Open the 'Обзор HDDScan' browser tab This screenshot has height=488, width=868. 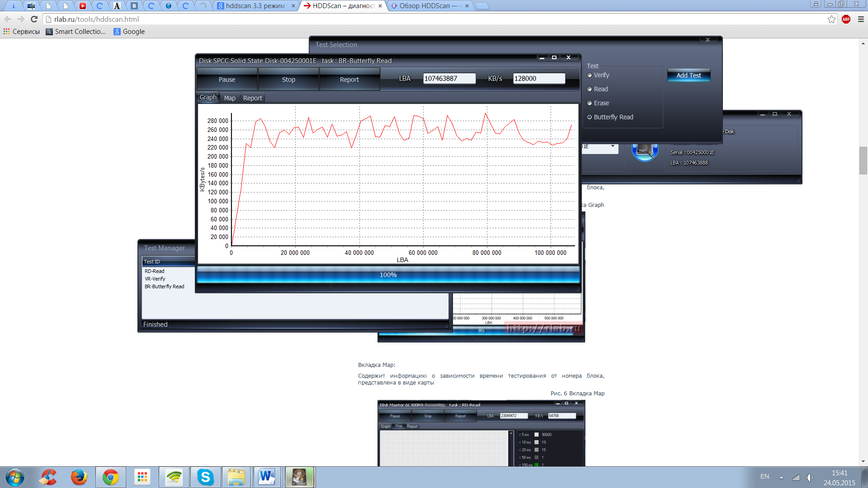[x=430, y=6]
